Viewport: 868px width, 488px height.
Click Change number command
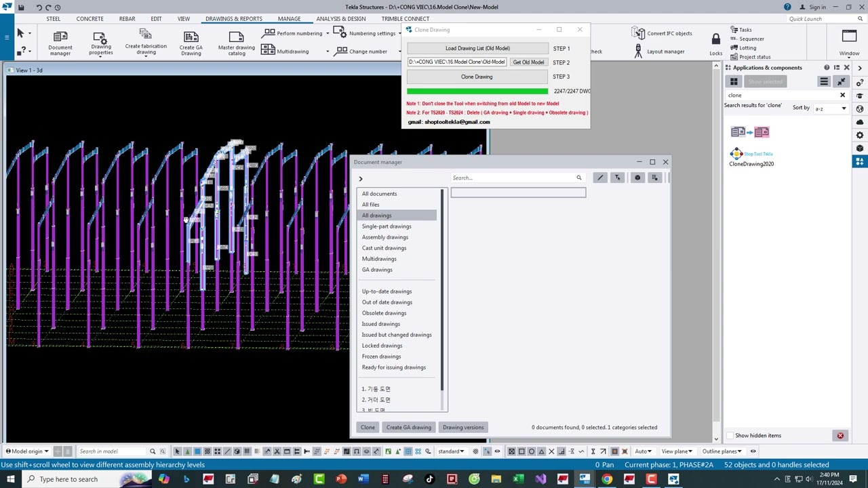[361, 51]
